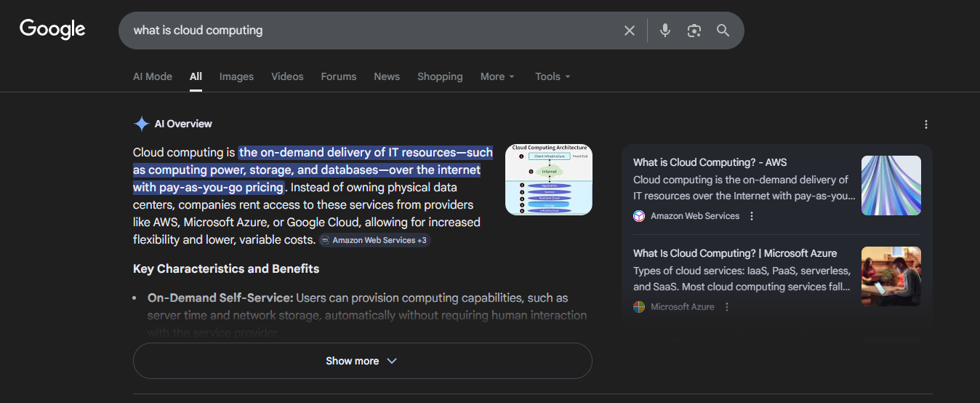This screenshot has height=403, width=980.
Task: Click the Amazon Web Services favicon
Action: [639, 216]
